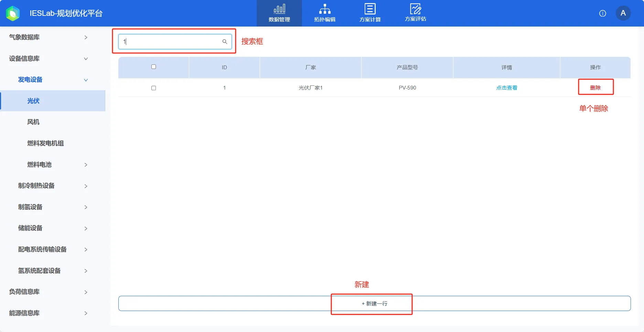Open the 氢系统配套设备 submenu label
The image size is (644, 332).
[x=39, y=271]
